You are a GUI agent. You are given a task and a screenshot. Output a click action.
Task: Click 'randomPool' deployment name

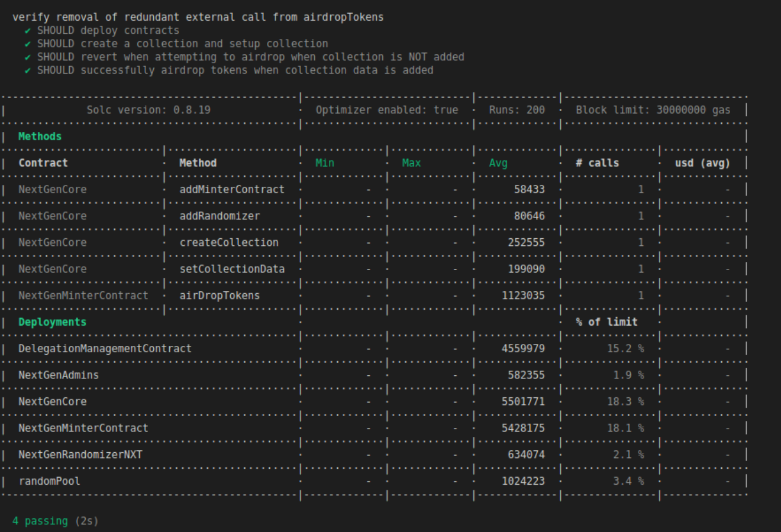[x=49, y=481]
